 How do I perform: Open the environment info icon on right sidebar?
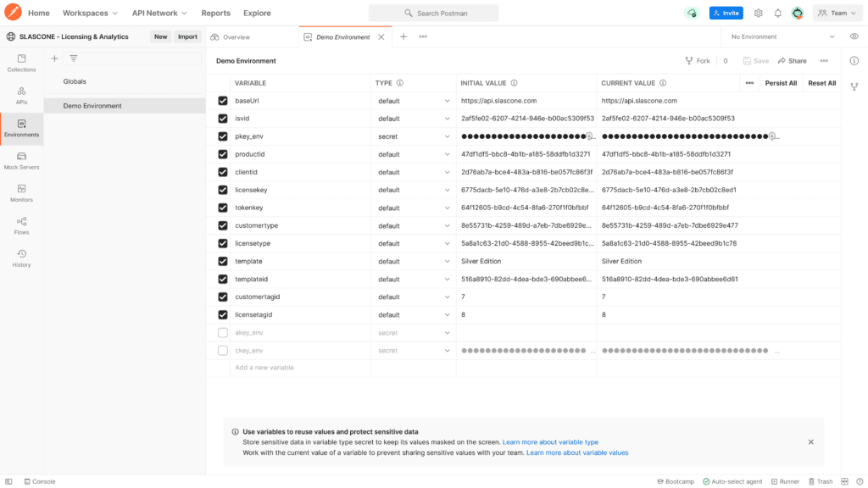854,61
